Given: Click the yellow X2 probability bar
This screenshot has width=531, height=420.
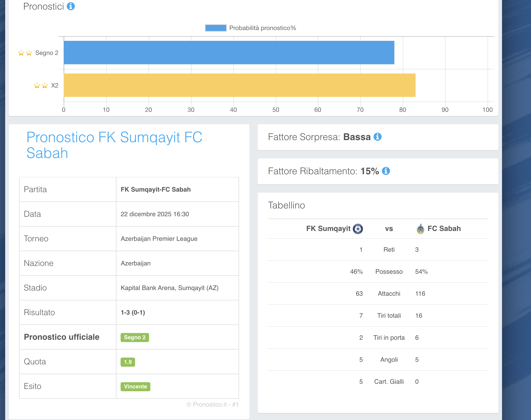Looking at the screenshot, I should pyautogui.click(x=239, y=85).
